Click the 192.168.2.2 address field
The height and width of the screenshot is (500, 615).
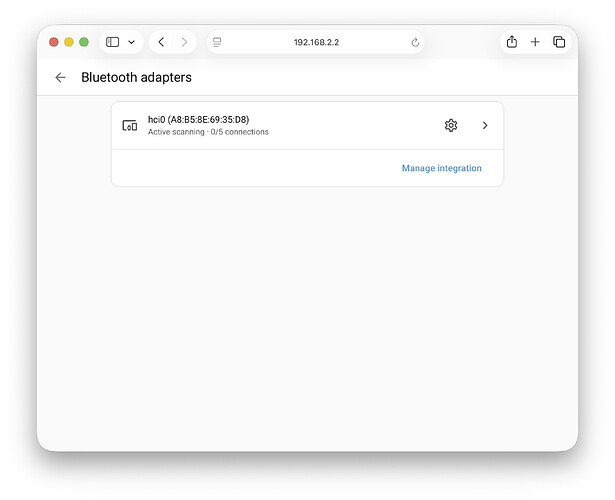click(x=315, y=42)
